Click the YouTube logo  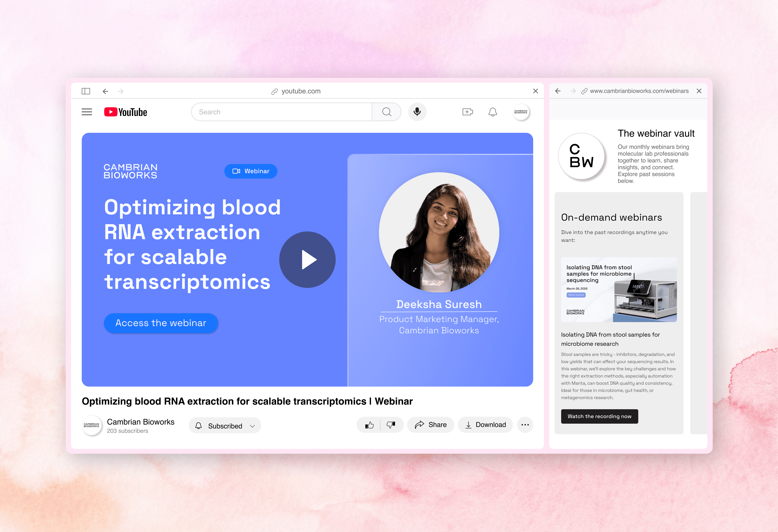tap(125, 112)
